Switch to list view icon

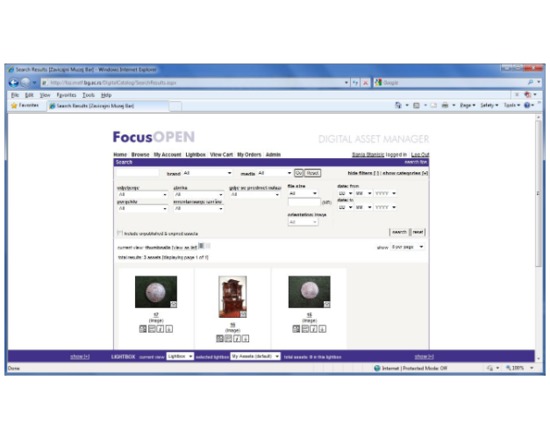(208, 246)
